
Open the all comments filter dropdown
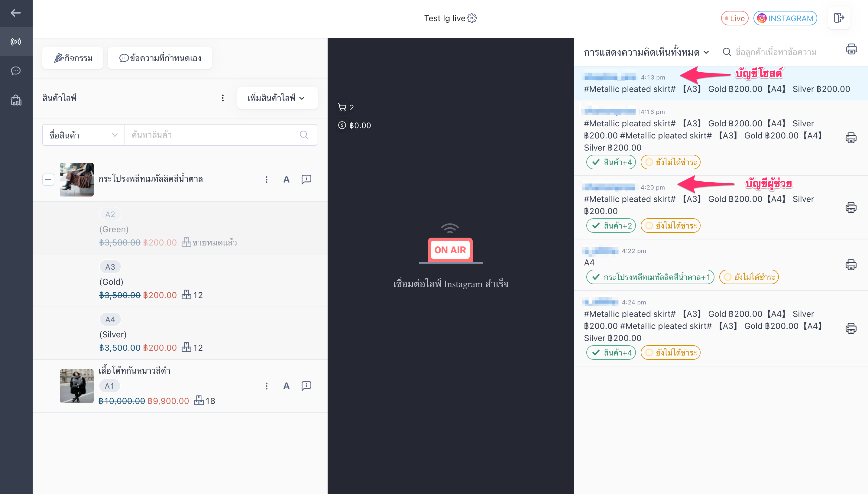point(646,52)
